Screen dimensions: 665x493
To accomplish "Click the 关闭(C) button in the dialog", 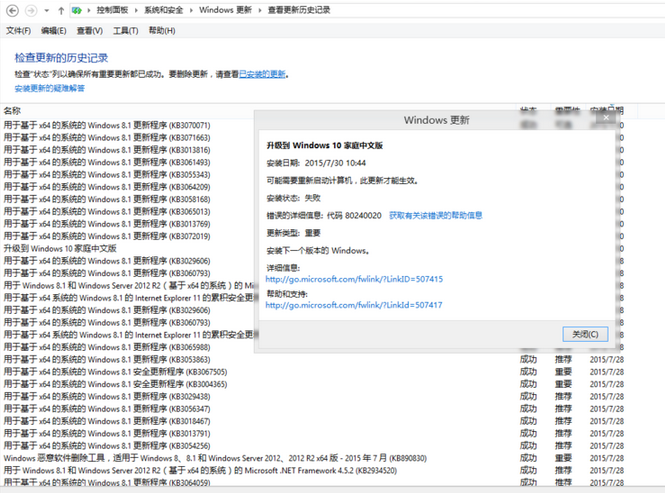I will pos(585,334).
